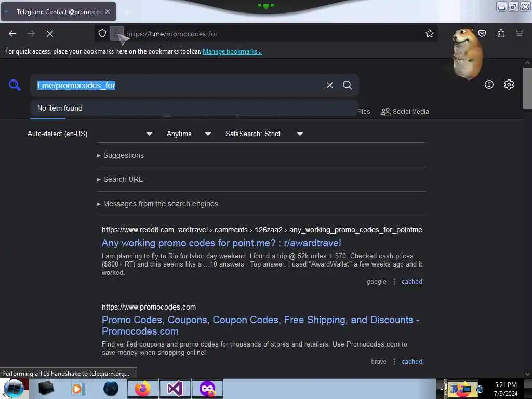
Task: Open black box taskbar icon
Action: pos(46,389)
